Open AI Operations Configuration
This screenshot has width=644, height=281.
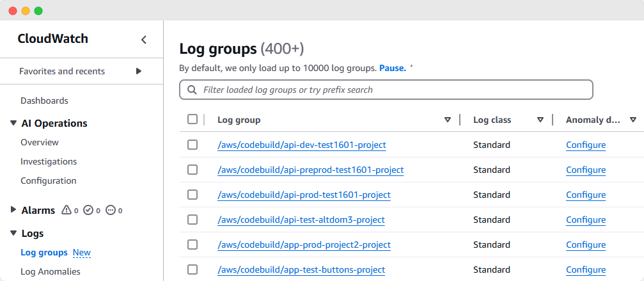coord(49,181)
